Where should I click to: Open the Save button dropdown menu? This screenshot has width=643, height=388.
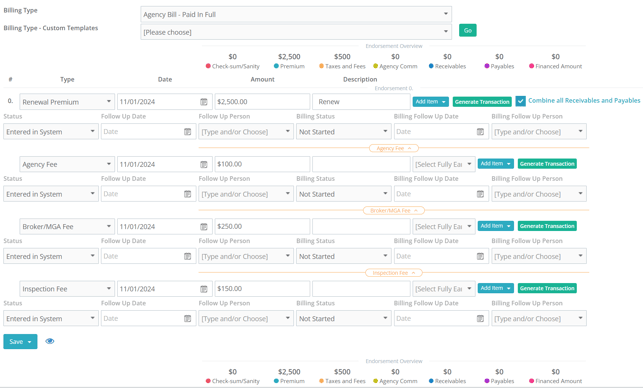pos(30,342)
